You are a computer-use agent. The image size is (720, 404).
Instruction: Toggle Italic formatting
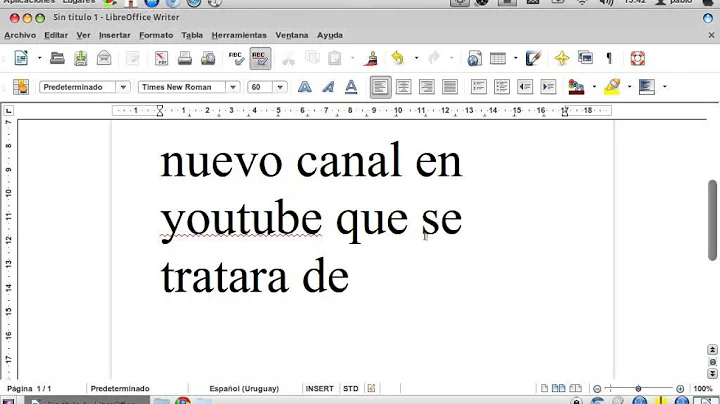328,87
